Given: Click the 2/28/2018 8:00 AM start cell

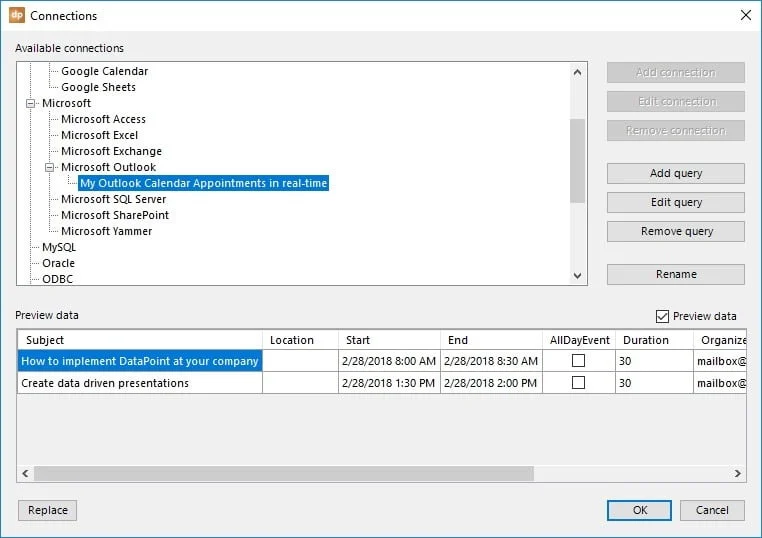Looking at the screenshot, I should [x=389, y=361].
